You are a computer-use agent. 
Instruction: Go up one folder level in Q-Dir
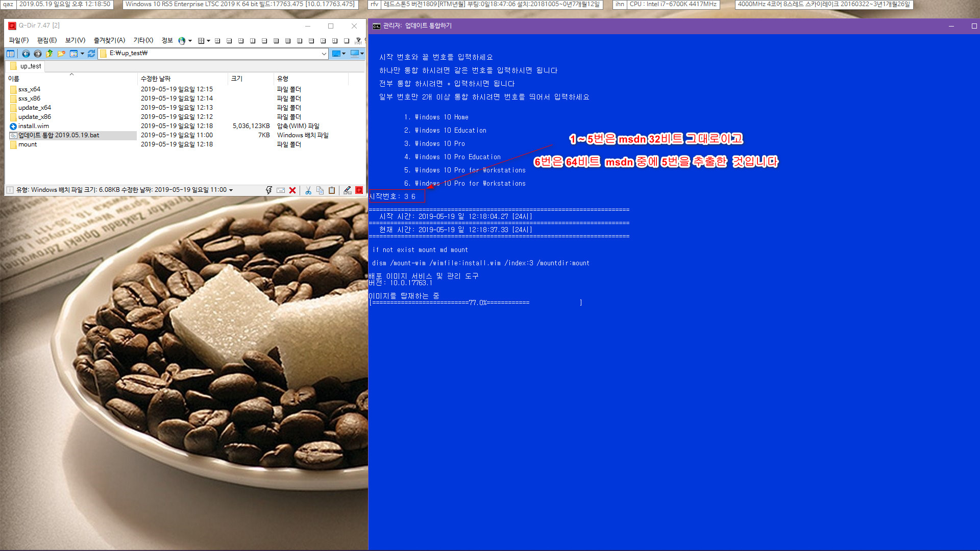[x=49, y=54]
